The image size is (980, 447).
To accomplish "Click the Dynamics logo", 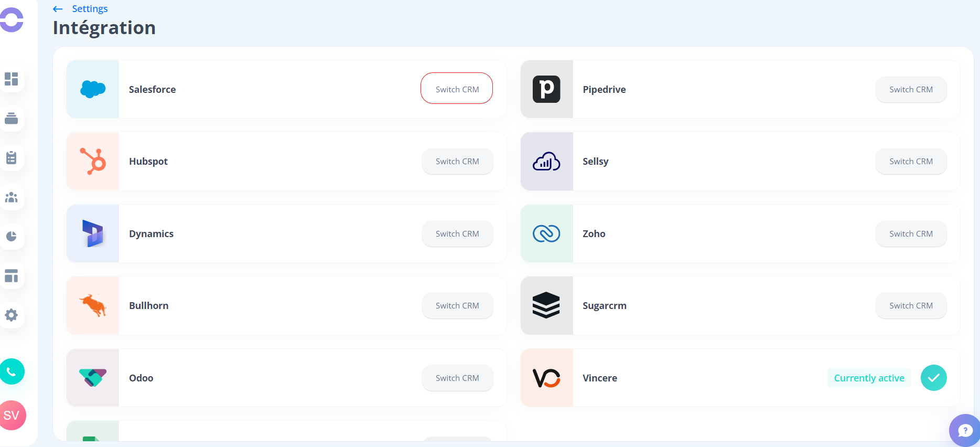I will coord(93,233).
